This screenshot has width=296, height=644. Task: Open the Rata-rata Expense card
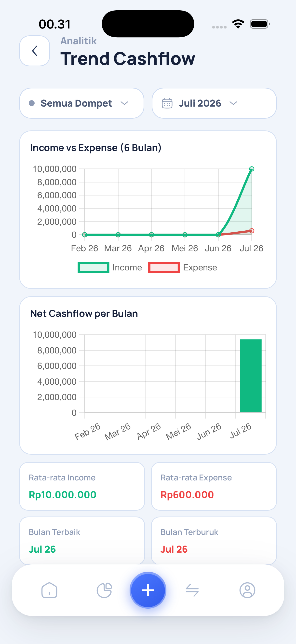point(214,486)
